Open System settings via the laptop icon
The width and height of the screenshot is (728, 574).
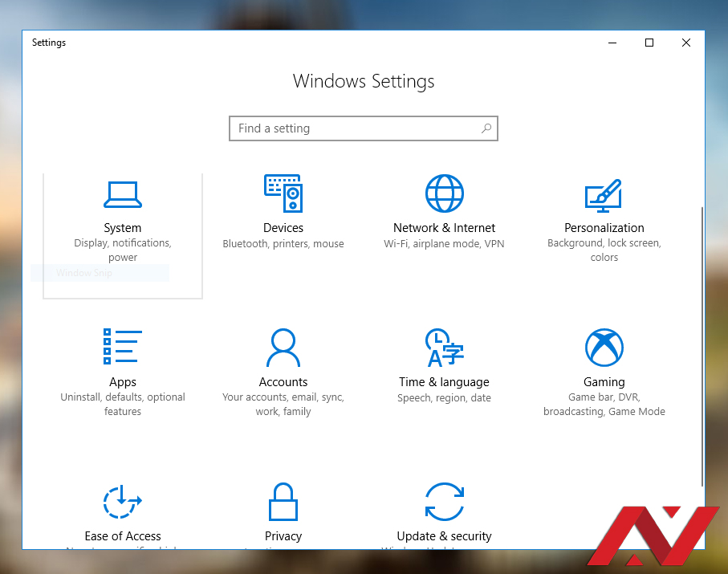pyautogui.click(x=123, y=193)
